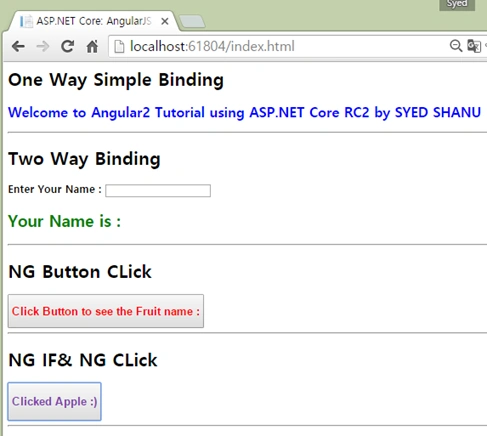The height and width of the screenshot is (436, 487).
Task: Close the ASP.NET Core AngularJS tab
Action: pyautogui.click(x=165, y=21)
